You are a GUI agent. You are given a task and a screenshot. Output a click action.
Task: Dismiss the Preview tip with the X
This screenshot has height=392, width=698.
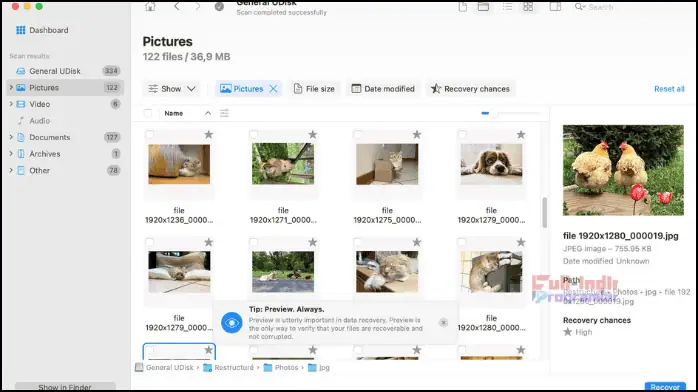443,323
